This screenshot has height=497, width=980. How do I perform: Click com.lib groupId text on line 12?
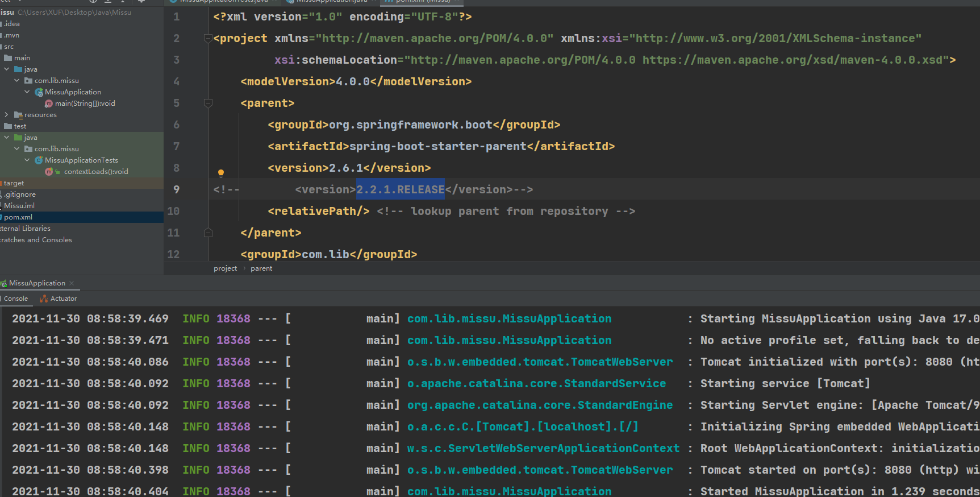[x=326, y=254]
